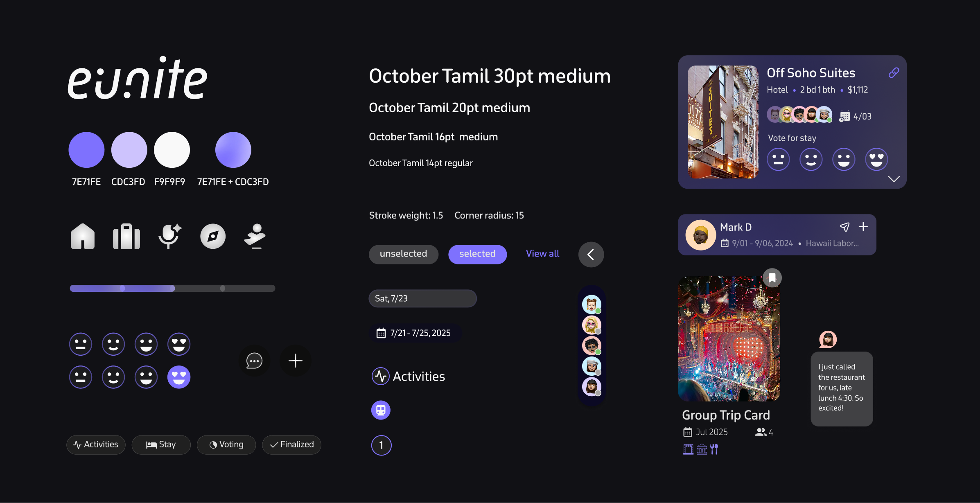Click the purple train transit icon
This screenshot has width=980, height=503.
pos(381,410)
